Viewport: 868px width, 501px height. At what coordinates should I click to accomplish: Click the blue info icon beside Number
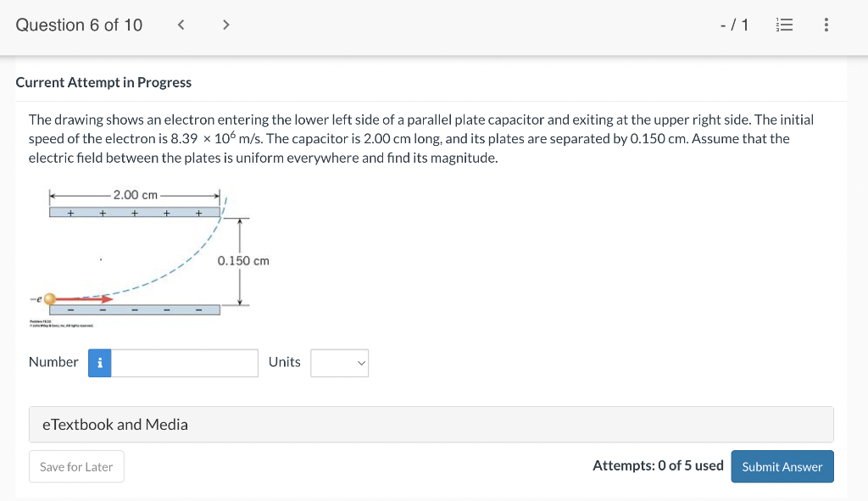99,363
